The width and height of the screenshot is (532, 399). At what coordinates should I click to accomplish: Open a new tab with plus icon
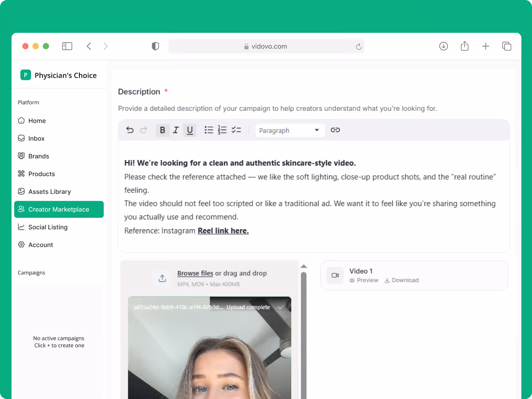(x=486, y=46)
